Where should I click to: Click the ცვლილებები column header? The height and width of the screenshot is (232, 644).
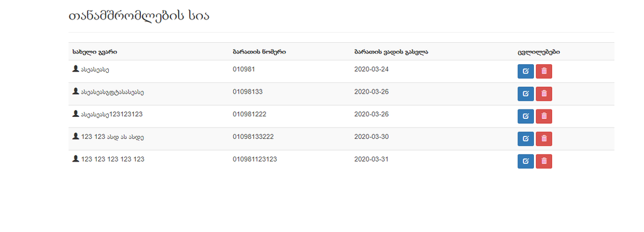[x=538, y=52]
